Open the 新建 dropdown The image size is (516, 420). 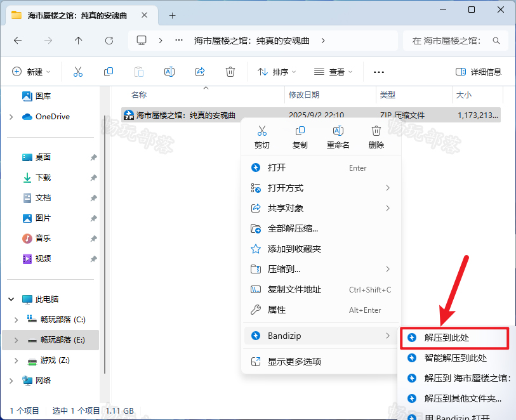coord(31,72)
